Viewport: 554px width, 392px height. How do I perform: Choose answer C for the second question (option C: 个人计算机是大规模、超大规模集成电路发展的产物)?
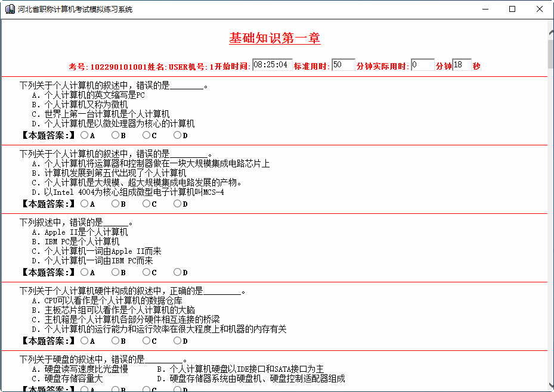(147, 203)
